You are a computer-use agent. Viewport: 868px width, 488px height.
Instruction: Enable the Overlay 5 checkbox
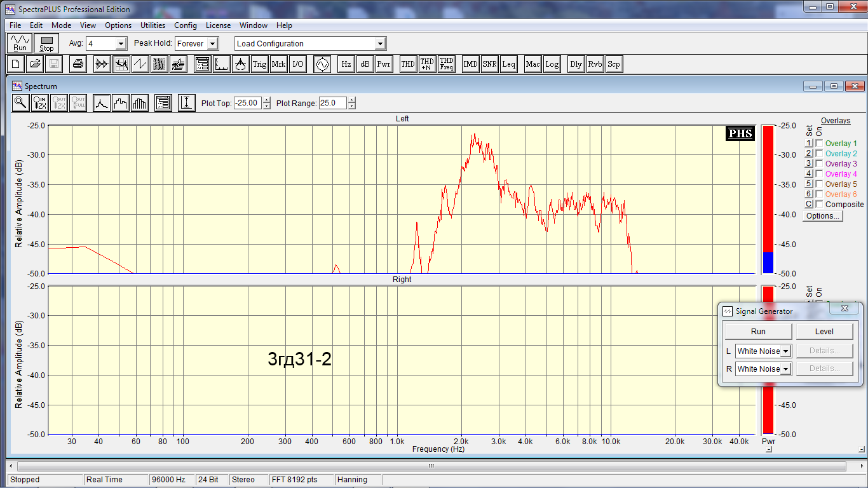point(819,184)
